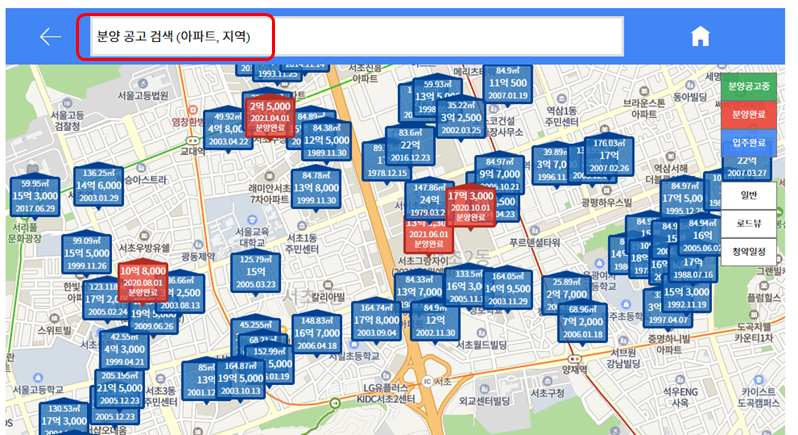Open marker 84.9㎡ 12억 dated 2002.11.30
Screen dimensions: 798x435
coord(435,321)
